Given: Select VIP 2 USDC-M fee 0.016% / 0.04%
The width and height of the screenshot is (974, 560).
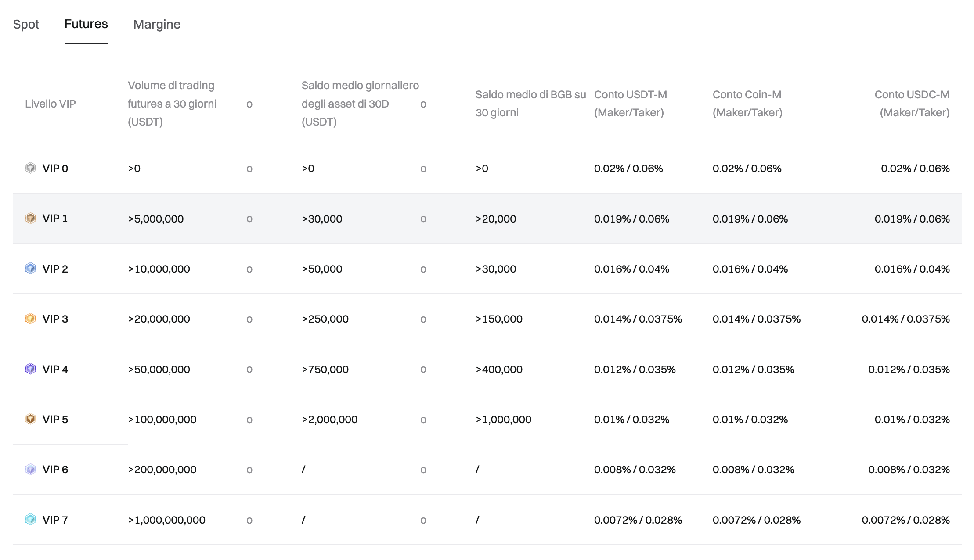Looking at the screenshot, I should 912,269.
